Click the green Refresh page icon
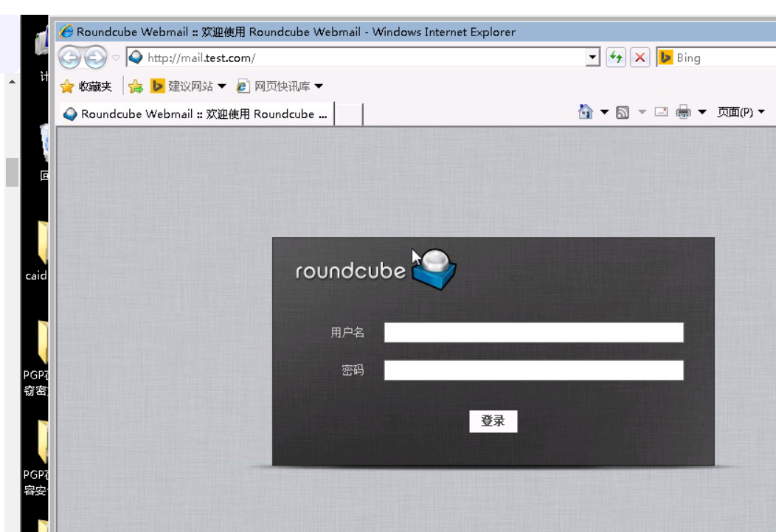The width and height of the screenshot is (776, 532). (616, 58)
